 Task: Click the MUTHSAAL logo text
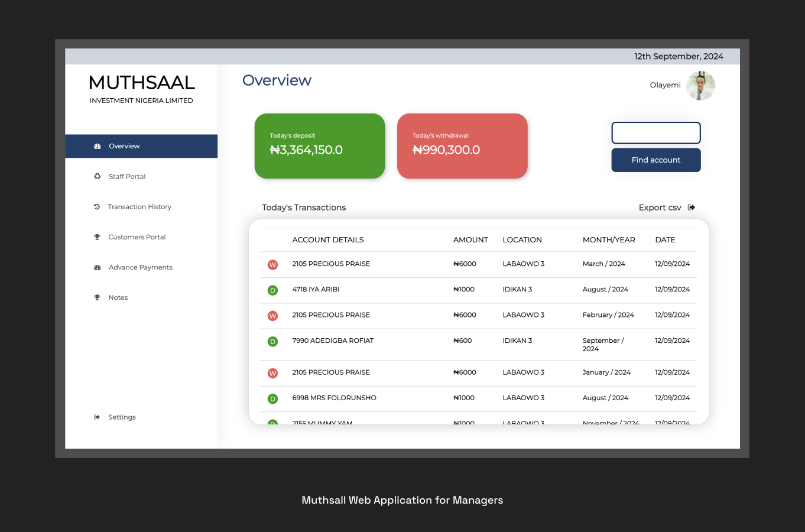(142, 83)
